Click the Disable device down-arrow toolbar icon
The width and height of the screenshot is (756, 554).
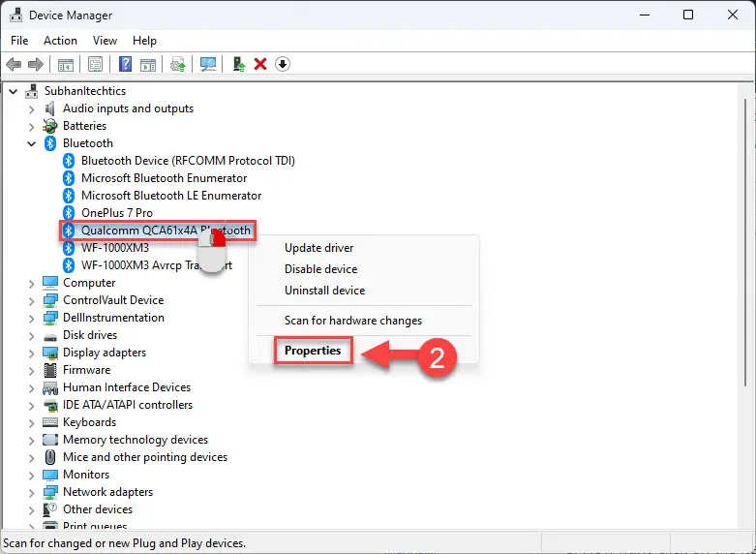tap(283, 64)
